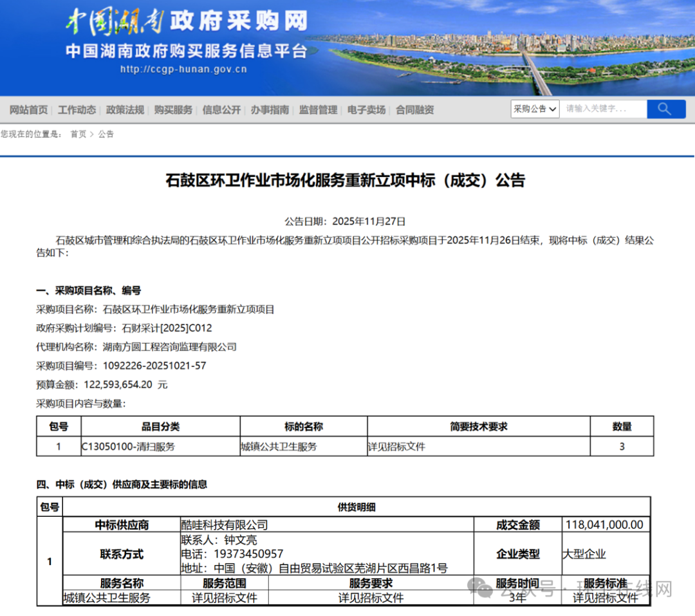The image size is (695, 616).
Task: Click the 公告日期：2025年11月27日 line
Action: click(x=346, y=221)
